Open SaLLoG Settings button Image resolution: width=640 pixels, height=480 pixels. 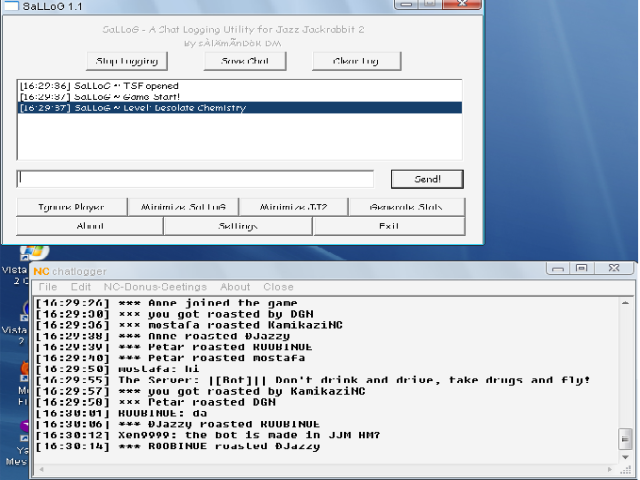[238, 226]
